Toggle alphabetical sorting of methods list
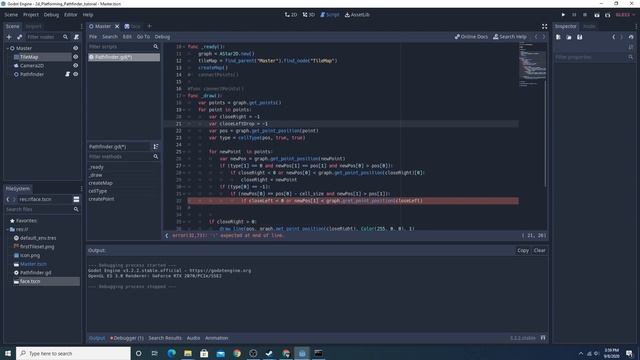Image resolution: width=640 pixels, height=360 pixels. (156, 147)
